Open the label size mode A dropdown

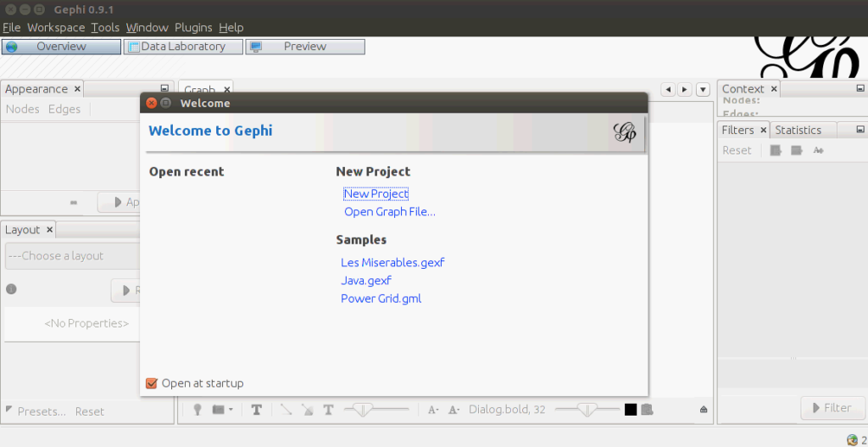(433, 410)
